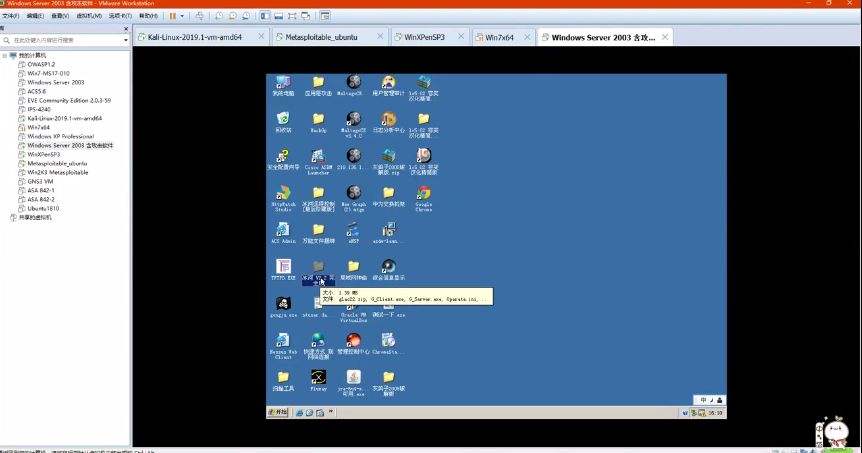
Task: Select Win7x64 in the library tree
Action: 38,128
